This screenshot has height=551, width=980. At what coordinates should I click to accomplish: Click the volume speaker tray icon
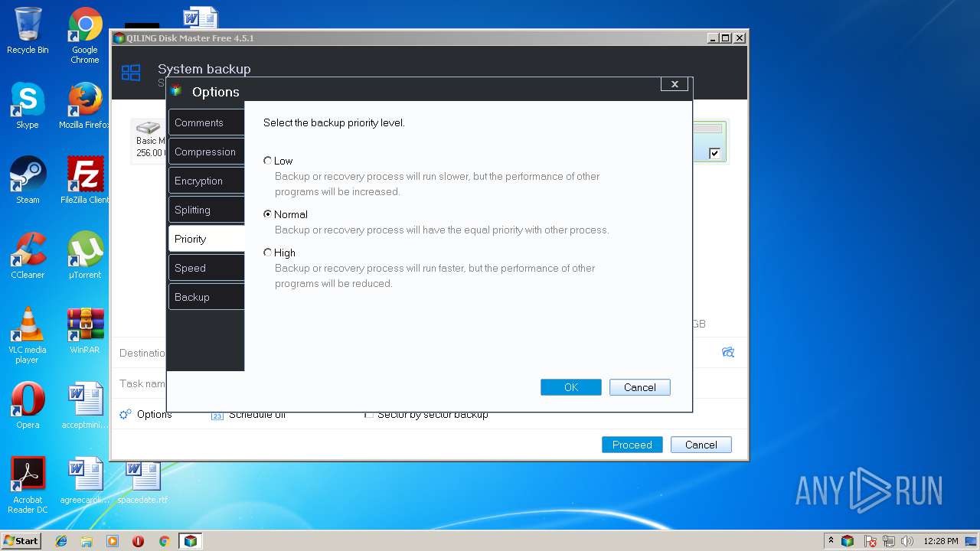click(x=907, y=541)
